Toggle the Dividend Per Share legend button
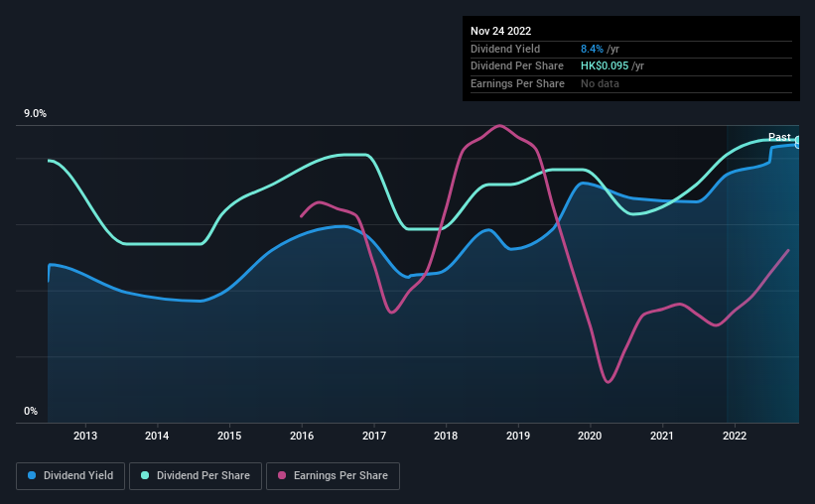The height and width of the screenshot is (504, 815). pyautogui.click(x=196, y=476)
